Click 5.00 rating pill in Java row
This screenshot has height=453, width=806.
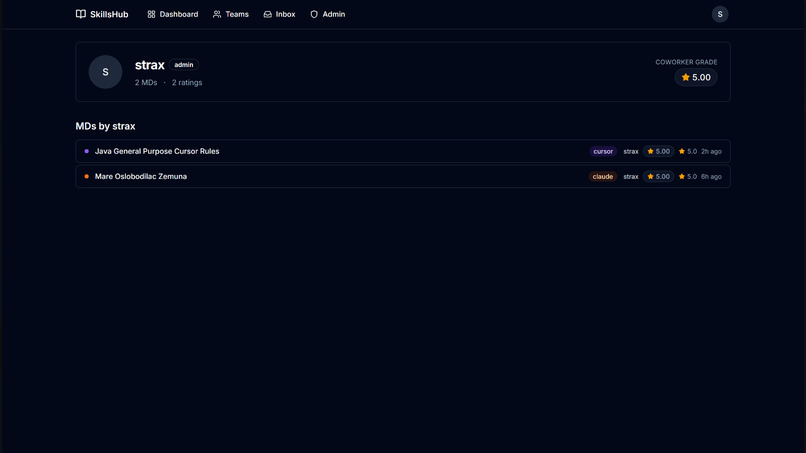[x=658, y=151]
